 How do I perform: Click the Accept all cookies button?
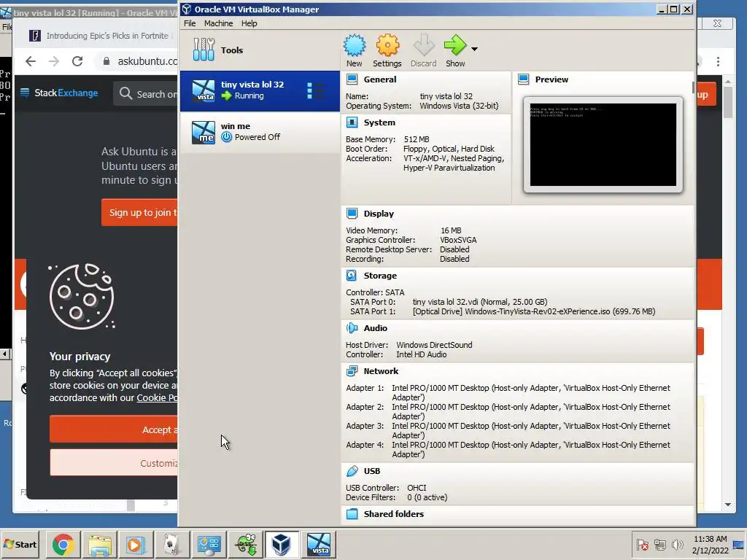(x=114, y=429)
